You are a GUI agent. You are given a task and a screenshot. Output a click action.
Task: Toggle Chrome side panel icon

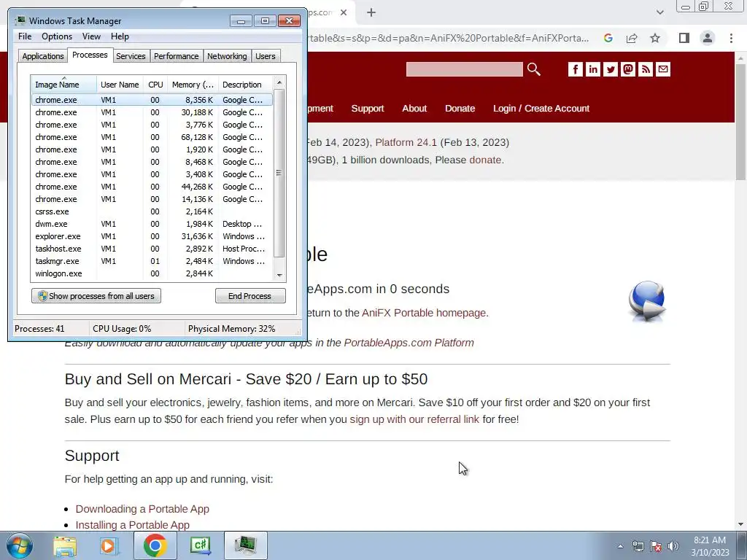point(684,38)
